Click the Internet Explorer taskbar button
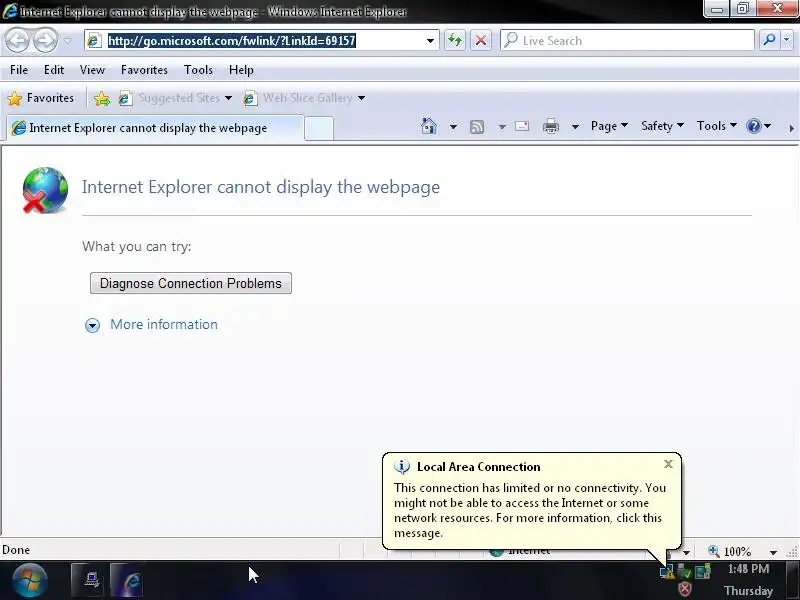Image resolution: width=800 pixels, height=600 pixels. coord(129,580)
